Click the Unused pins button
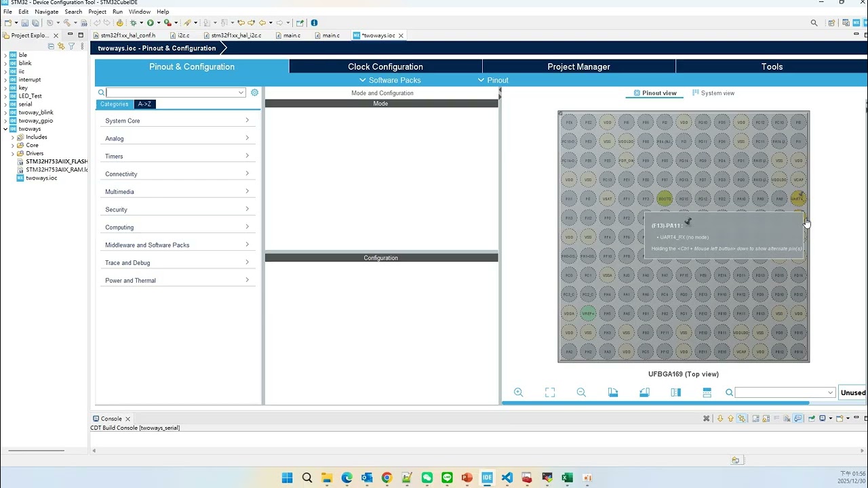 [853, 392]
